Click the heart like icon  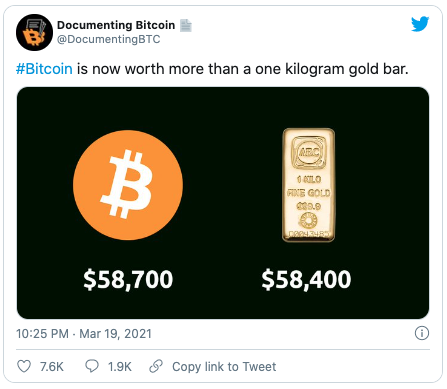24,366
